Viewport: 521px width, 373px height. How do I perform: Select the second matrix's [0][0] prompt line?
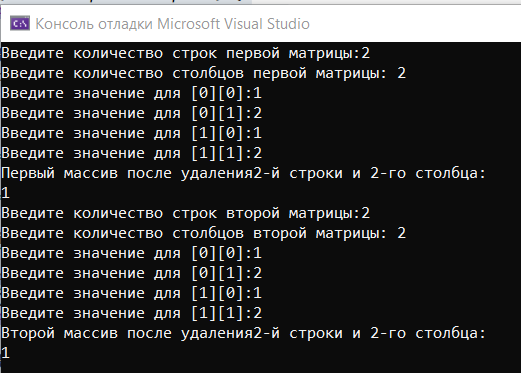coord(132,253)
